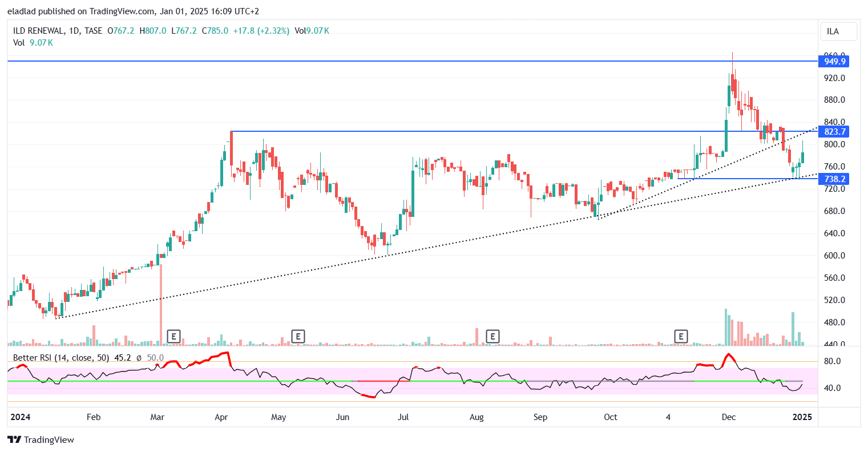Image resolution: width=868 pixels, height=452 pixels.
Task: Click the 600.0 price axis label
Action: point(834,256)
